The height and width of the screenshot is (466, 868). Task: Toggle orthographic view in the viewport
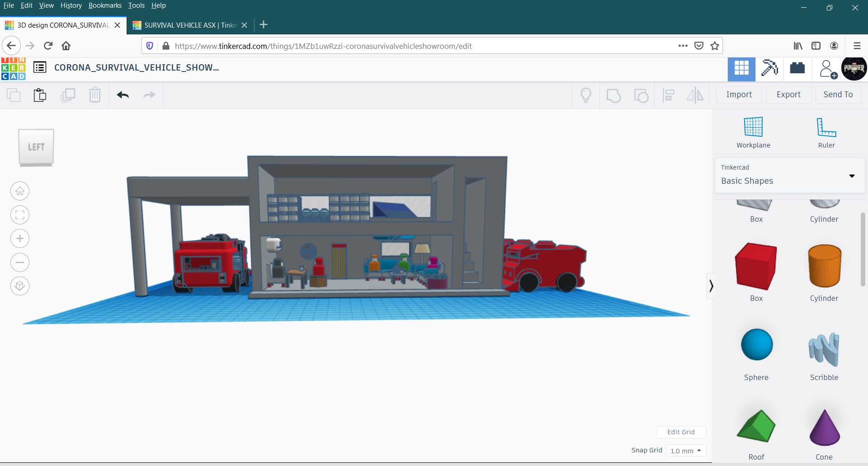coord(19,286)
